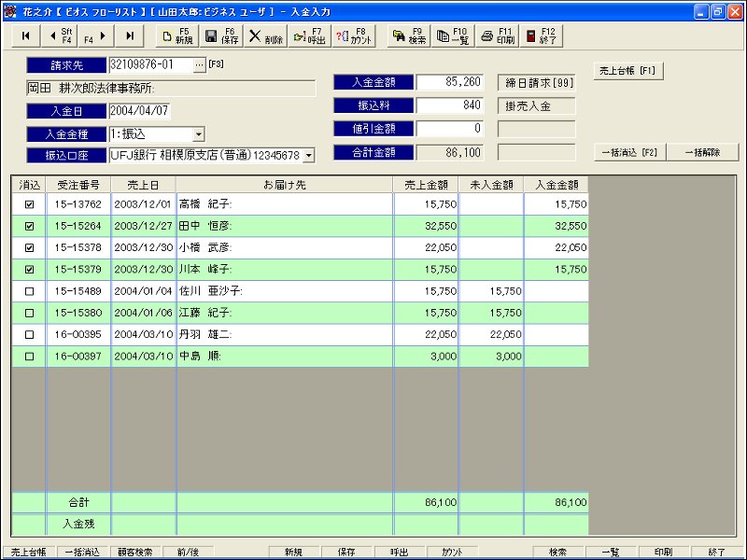Click the 掛売入金 field

[x=536, y=105]
